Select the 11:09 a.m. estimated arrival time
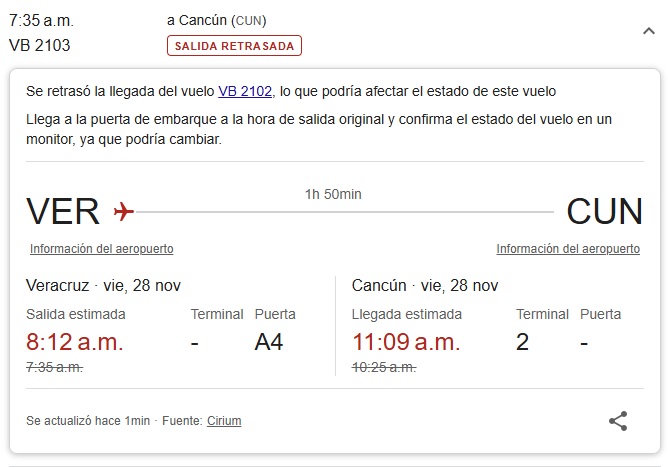 pyautogui.click(x=406, y=342)
